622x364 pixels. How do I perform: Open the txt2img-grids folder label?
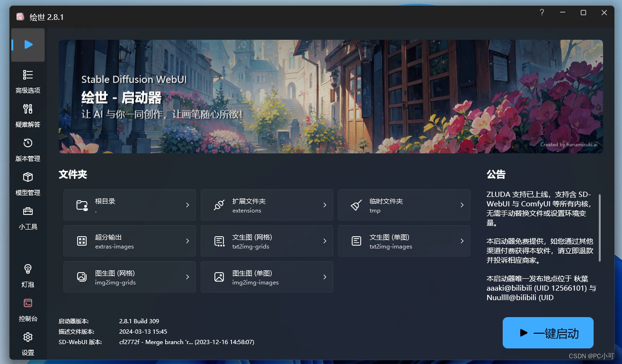(252, 247)
